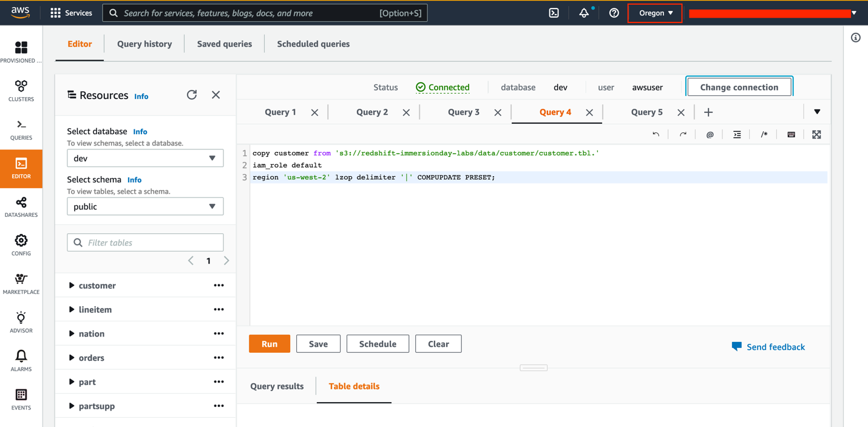868x427 pixels.
Task: Open the Select schema dropdown
Action: click(145, 207)
